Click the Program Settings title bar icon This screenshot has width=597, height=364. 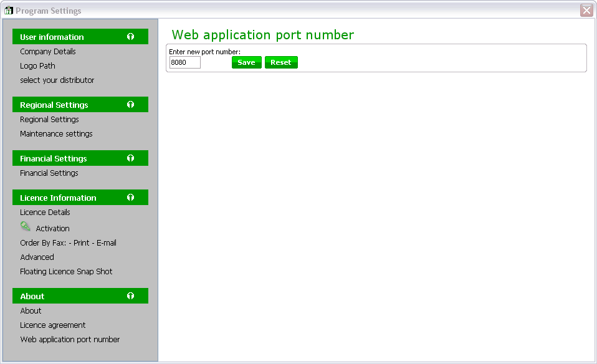8,10
